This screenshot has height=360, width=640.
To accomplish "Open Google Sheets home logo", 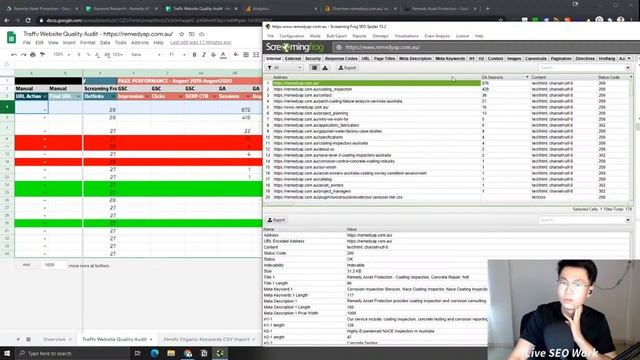I will click(11, 38).
